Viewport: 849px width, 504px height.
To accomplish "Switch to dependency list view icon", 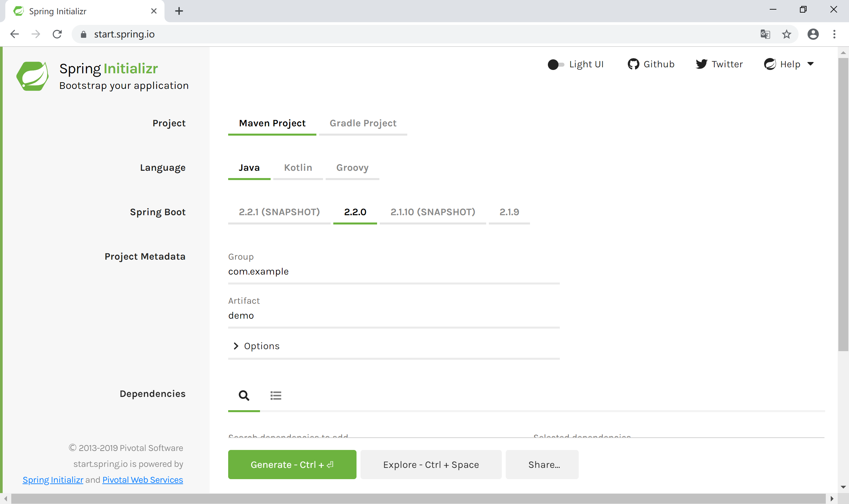I will coord(275,395).
